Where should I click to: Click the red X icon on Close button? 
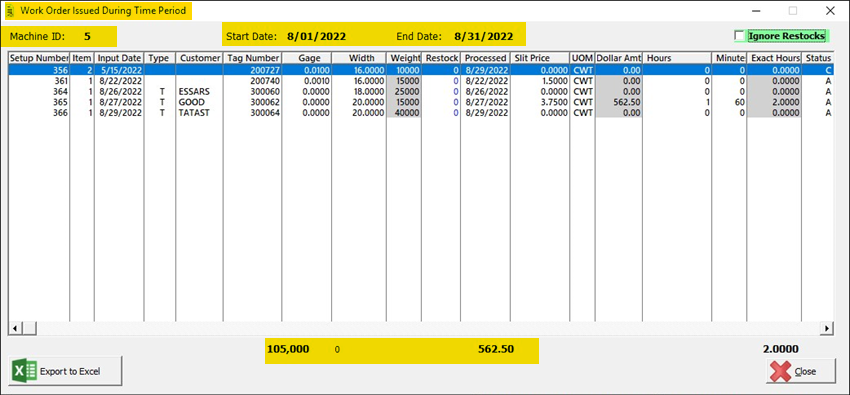click(780, 372)
